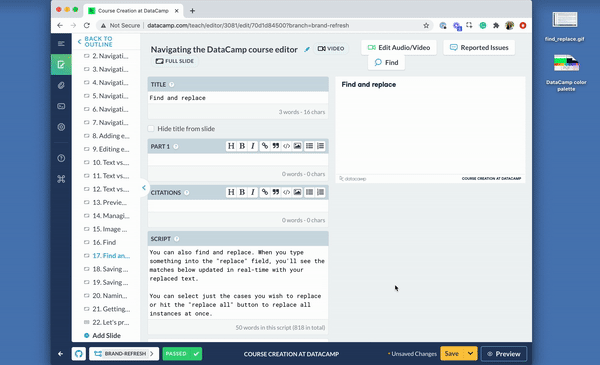Insert quote from the CITATIONS toolbar
This screenshot has width=600, height=365.
[276, 192]
